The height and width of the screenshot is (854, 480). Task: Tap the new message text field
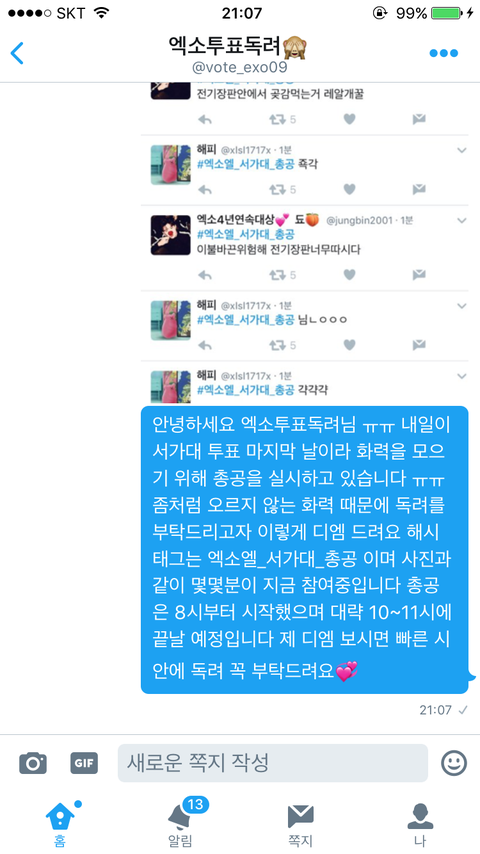[x=273, y=763]
